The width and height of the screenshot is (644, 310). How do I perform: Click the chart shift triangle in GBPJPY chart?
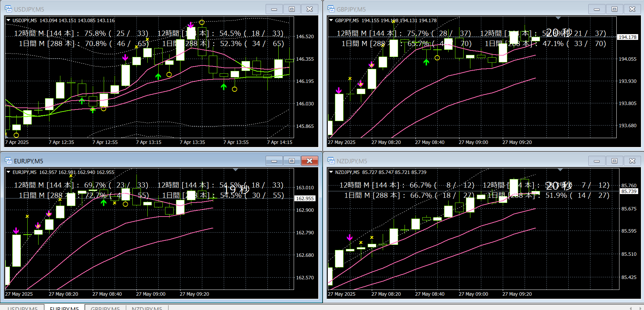558,18
